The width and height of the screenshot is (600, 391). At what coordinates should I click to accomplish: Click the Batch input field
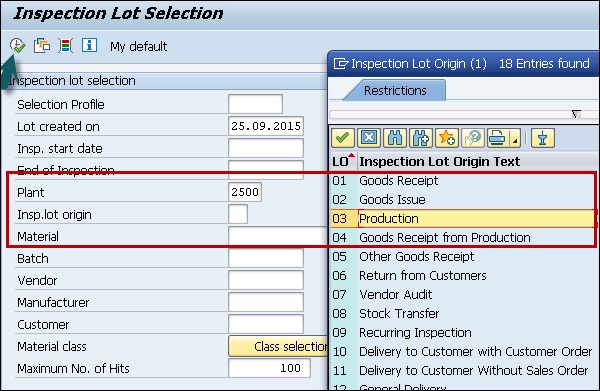[x=266, y=258]
